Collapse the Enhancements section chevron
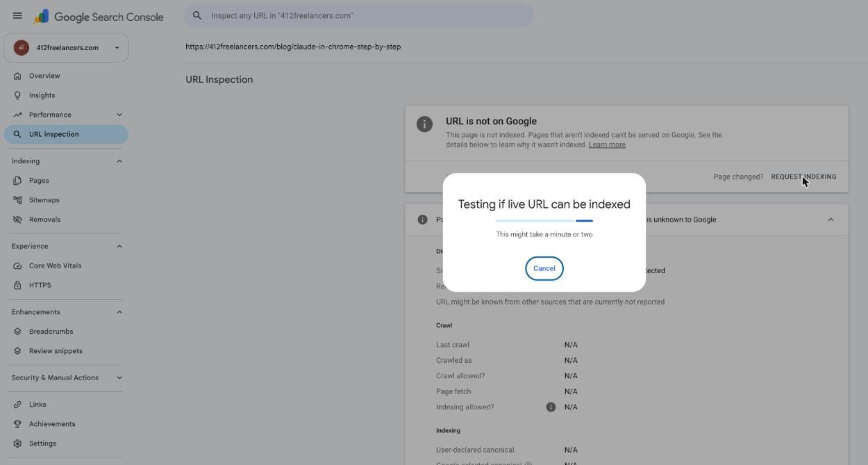868x465 pixels. [119, 312]
